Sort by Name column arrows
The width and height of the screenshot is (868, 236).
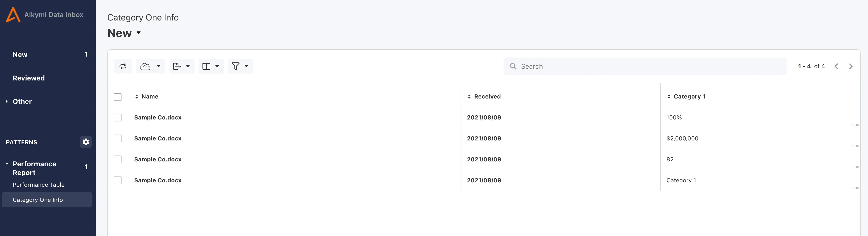pyautogui.click(x=136, y=97)
